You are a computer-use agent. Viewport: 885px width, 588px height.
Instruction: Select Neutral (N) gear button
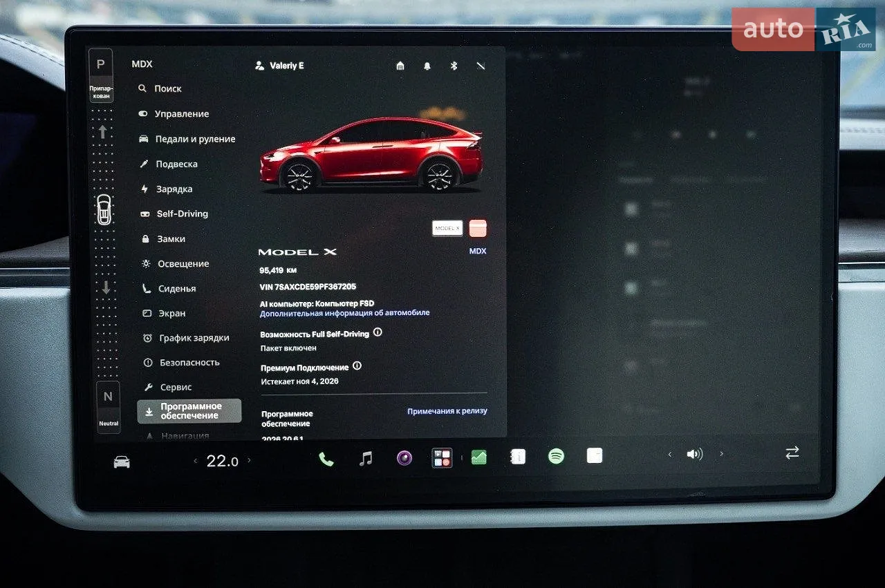pyautogui.click(x=108, y=408)
